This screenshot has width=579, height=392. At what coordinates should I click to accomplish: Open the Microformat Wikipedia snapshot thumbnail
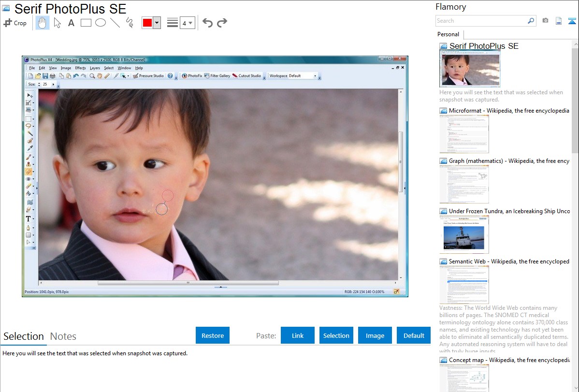[x=464, y=134]
